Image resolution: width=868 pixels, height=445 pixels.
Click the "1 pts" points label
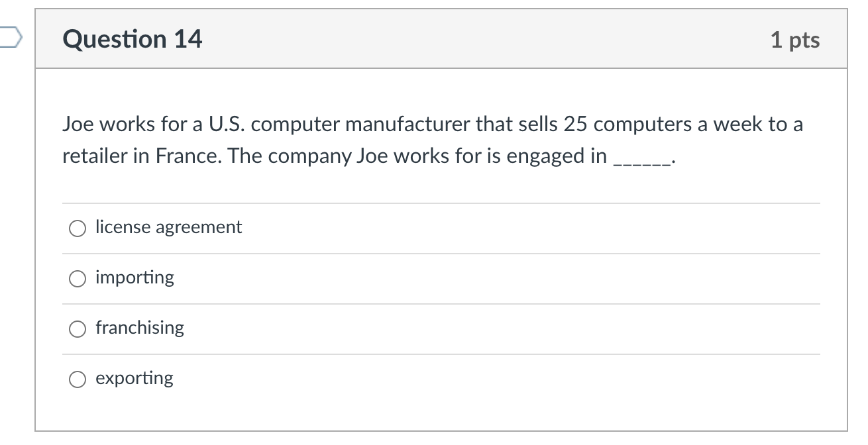pyautogui.click(x=795, y=40)
